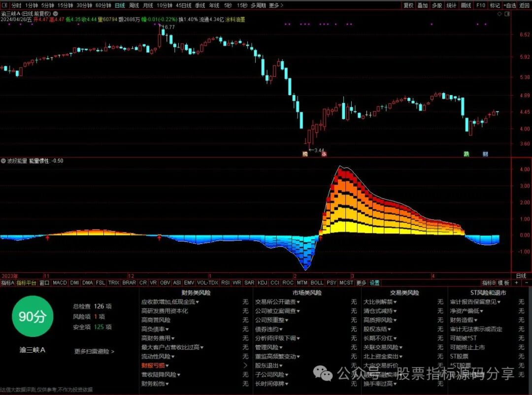This screenshot has height=395, width=532.
Task: Click the 统计 statistics button
Action: click(451, 5)
